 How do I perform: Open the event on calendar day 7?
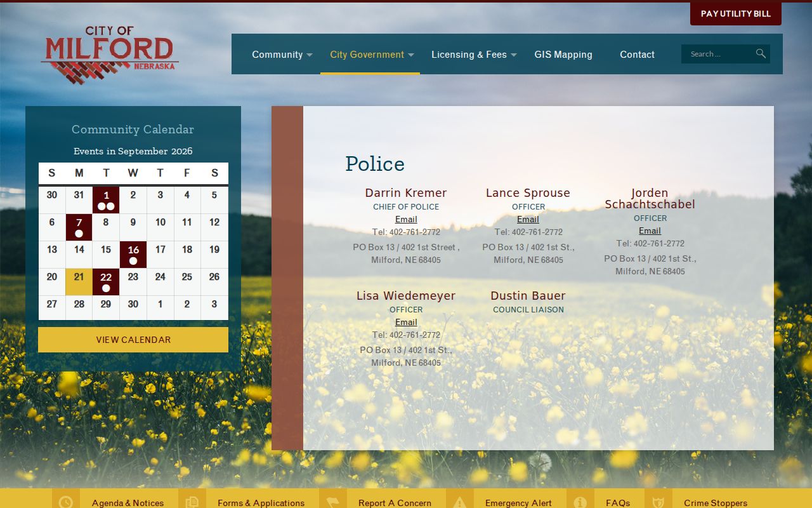(79, 227)
